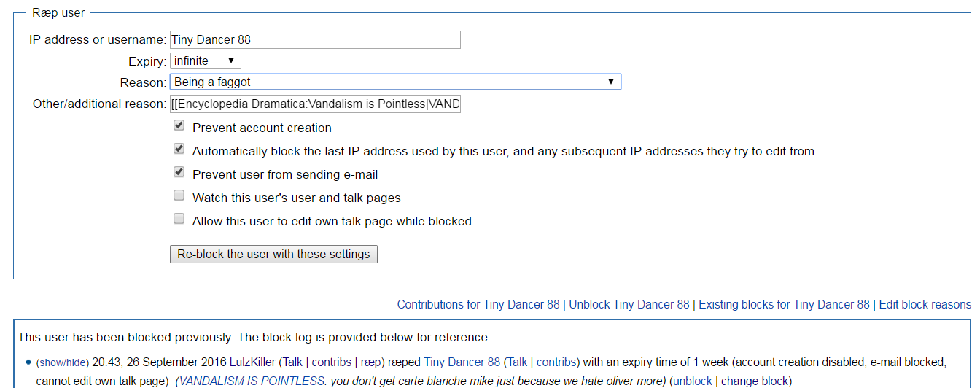
Task: Click the 'Expiry:' field label
Action: tap(147, 61)
